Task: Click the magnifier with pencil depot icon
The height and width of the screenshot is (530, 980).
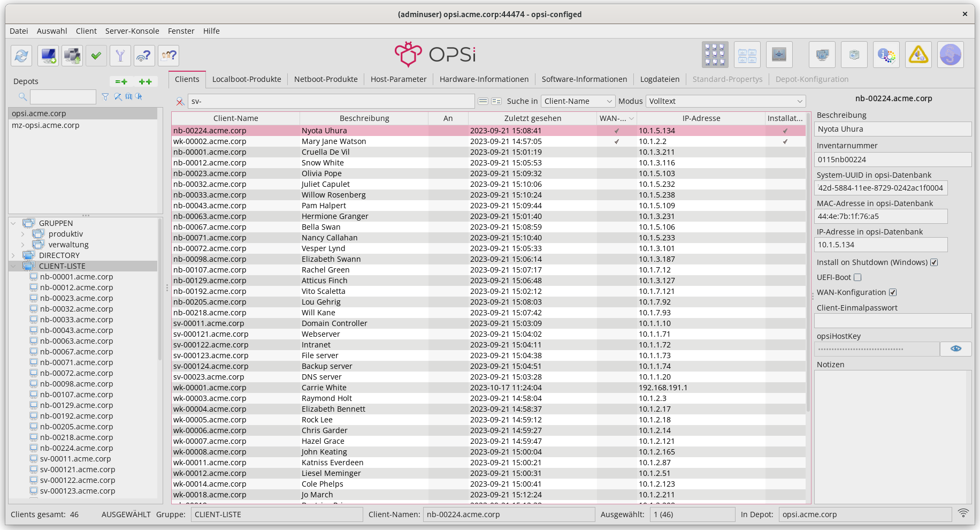Action: coord(118,97)
